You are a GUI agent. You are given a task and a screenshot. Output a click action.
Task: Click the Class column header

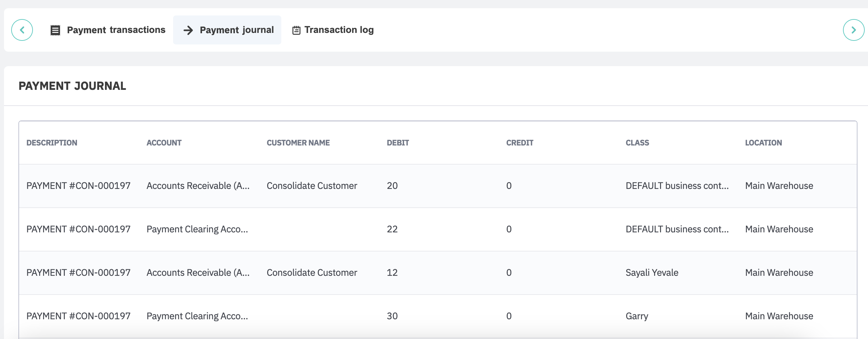pos(637,143)
